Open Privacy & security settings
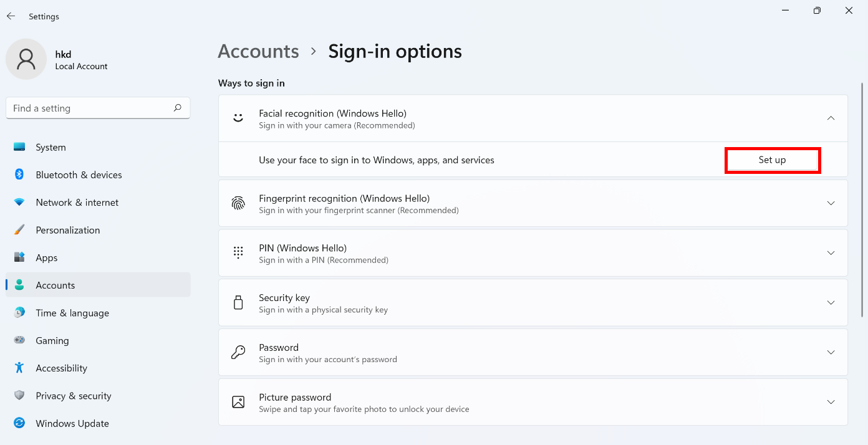 pos(73,396)
